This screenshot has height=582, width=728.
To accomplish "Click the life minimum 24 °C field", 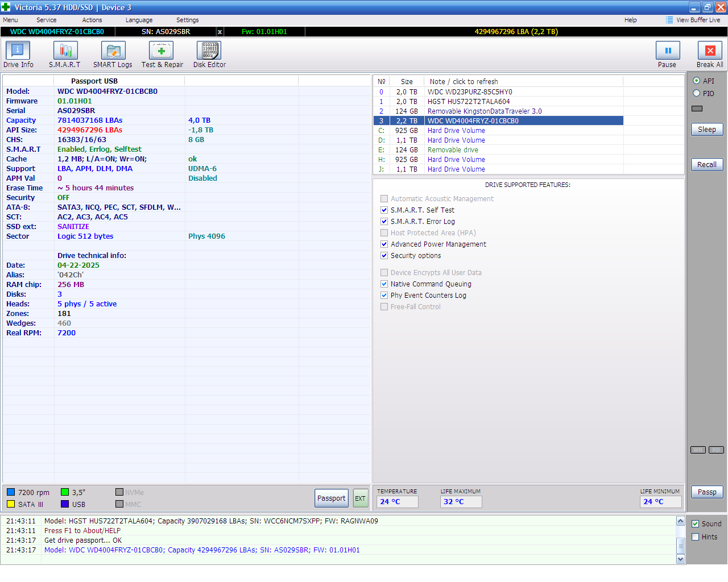I will [661, 502].
